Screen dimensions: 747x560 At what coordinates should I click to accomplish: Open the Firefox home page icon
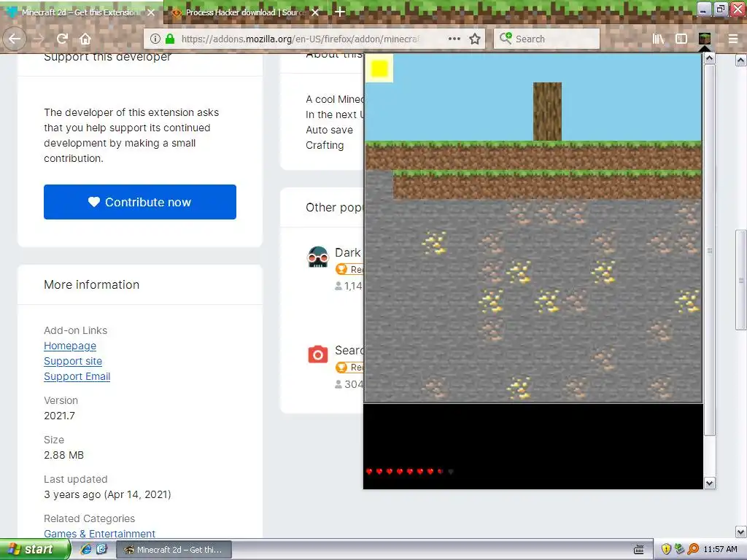click(x=85, y=39)
